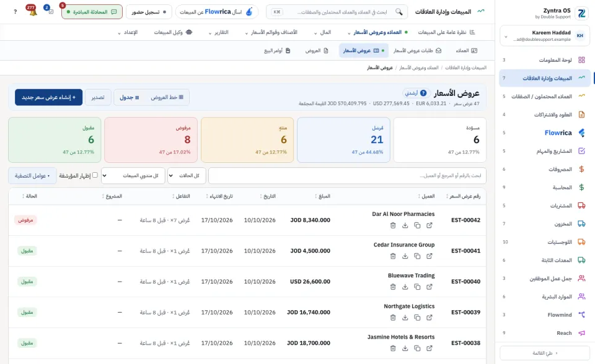
Task: Click تصدير export button
Action: pos(98,97)
